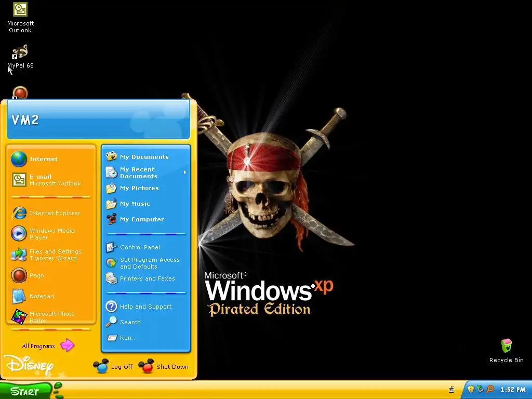
Task: Click the orange magnifier tray icon
Action: [x=490, y=389]
